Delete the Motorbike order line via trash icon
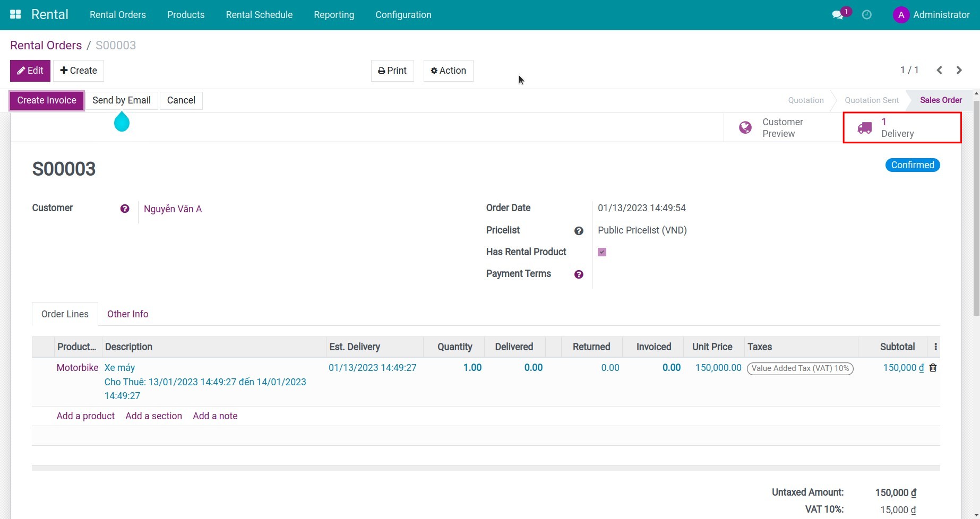980x519 pixels. click(933, 368)
